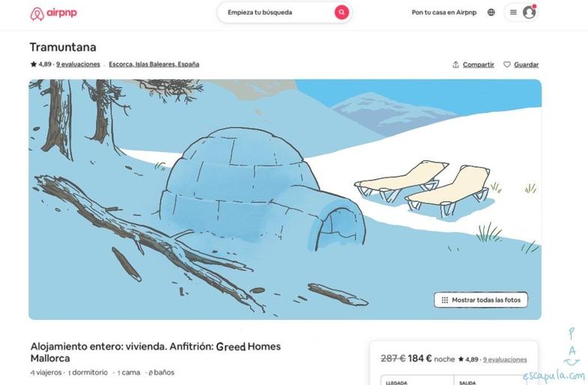
Task: Select the Salida check-out date field
Action: tap(491, 380)
